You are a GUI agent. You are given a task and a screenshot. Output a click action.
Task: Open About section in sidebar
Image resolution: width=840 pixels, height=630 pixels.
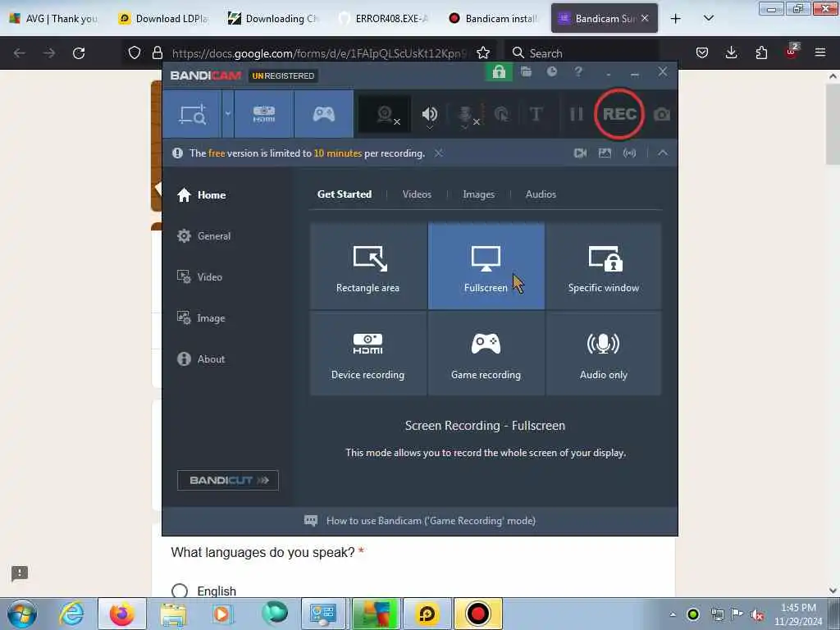click(x=202, y=359)
